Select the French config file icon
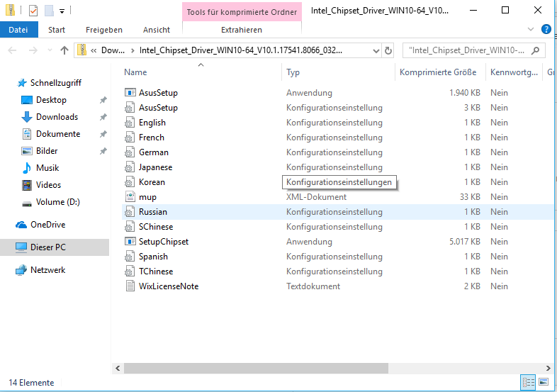557x392 pixels. pyautogui.click(x=130, y=138)
